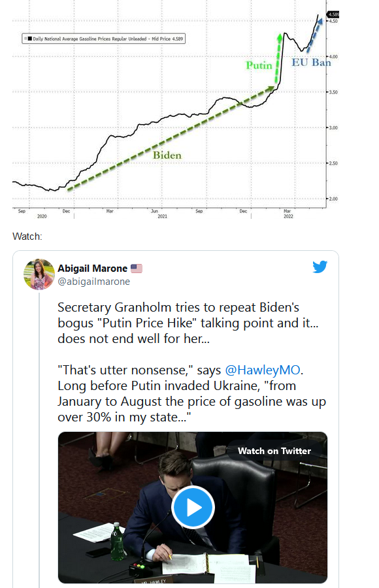
Task: Play the embedded tweet video
Action: 193,508
